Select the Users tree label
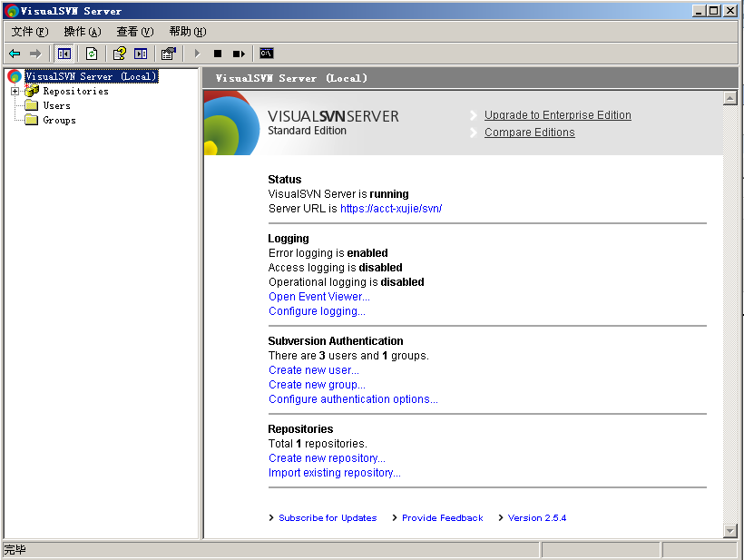744x560 pixels. 57,106
